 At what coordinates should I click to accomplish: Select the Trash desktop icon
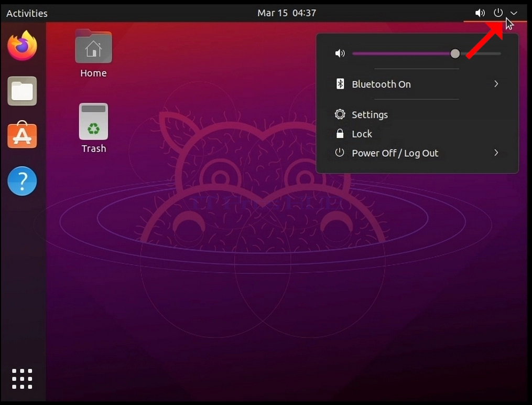[x=93, y=122]
